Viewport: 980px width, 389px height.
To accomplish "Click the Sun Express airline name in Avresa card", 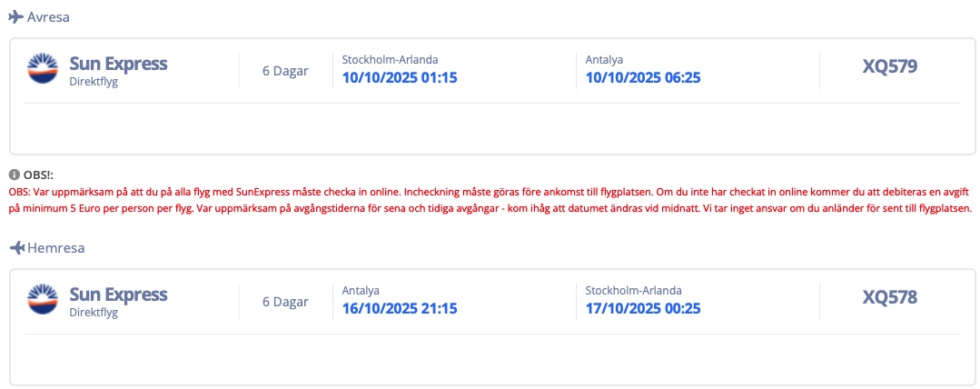I will pos(118,64).
